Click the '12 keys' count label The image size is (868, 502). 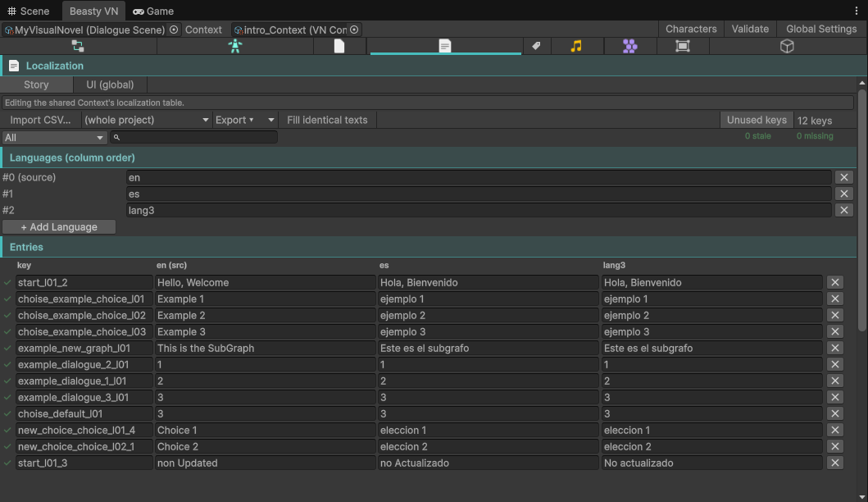[x=814, y=121]
